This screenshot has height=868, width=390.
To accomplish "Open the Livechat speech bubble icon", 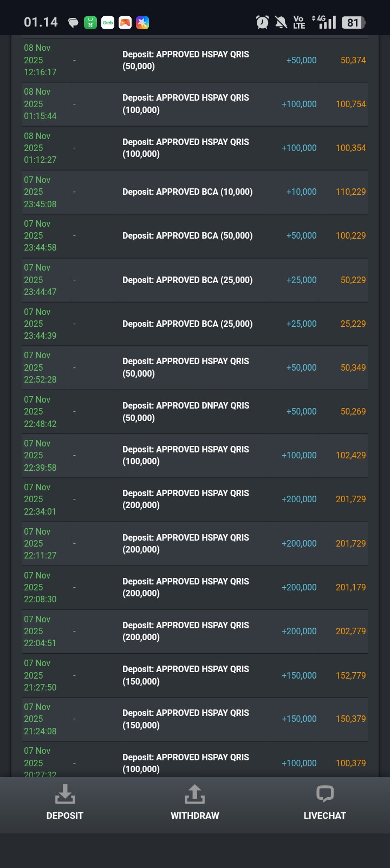I will [x=324, y=794].
